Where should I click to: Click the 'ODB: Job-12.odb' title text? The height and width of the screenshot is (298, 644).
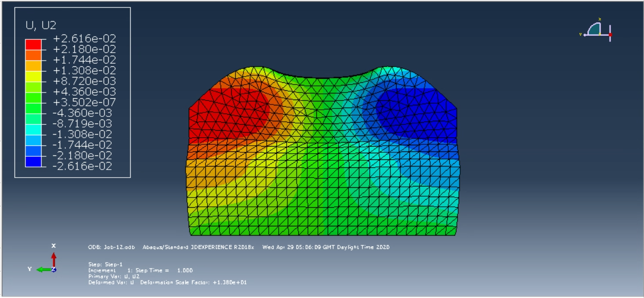pyautogui.click(x=112, y=247)
